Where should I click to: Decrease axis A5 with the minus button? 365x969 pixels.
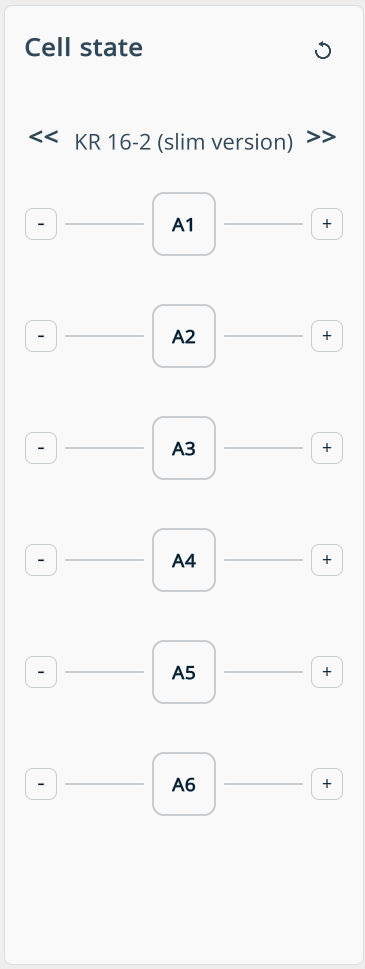pyautogui.click(x=41, y=672)
